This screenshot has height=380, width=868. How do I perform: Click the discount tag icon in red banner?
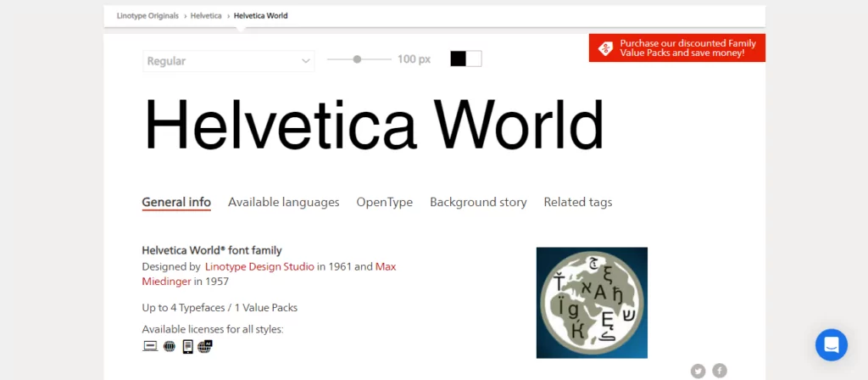click(x=605, y=48)
